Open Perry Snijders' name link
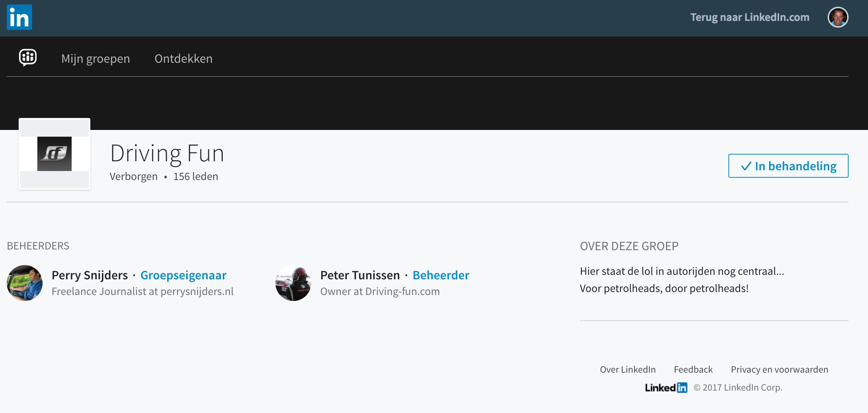 coord(90,275)
